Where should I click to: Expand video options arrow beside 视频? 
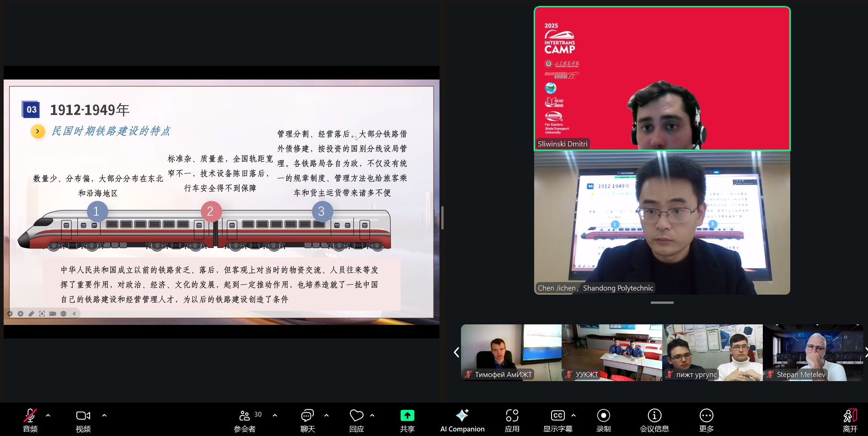(104, 415)
